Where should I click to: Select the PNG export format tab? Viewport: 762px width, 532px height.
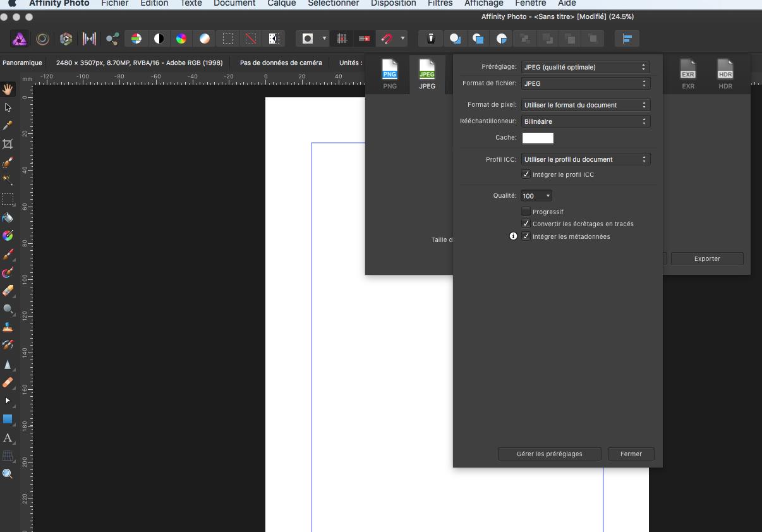390,75
